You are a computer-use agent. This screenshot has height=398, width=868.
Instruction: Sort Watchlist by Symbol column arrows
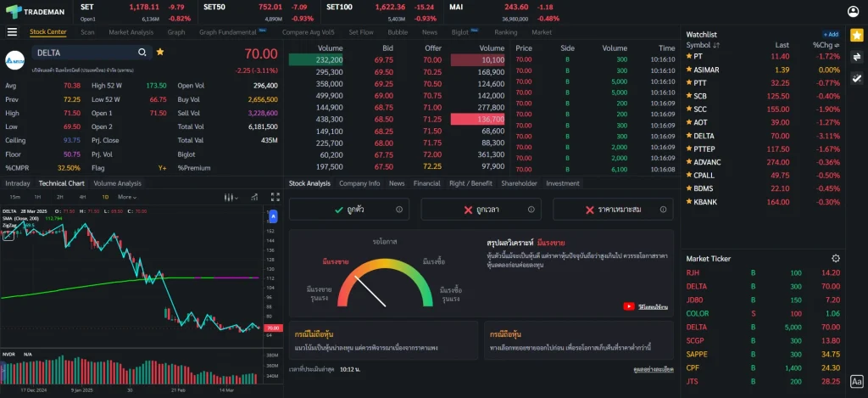tap(716, 45)
